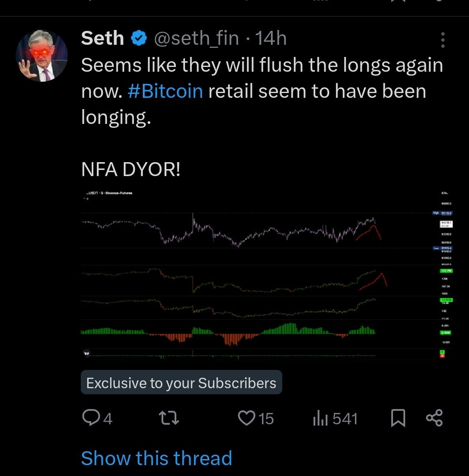Click the 14h timestamp
Image resolution: width=469 pixels, height=476 pixels.
tap(271, 39)
